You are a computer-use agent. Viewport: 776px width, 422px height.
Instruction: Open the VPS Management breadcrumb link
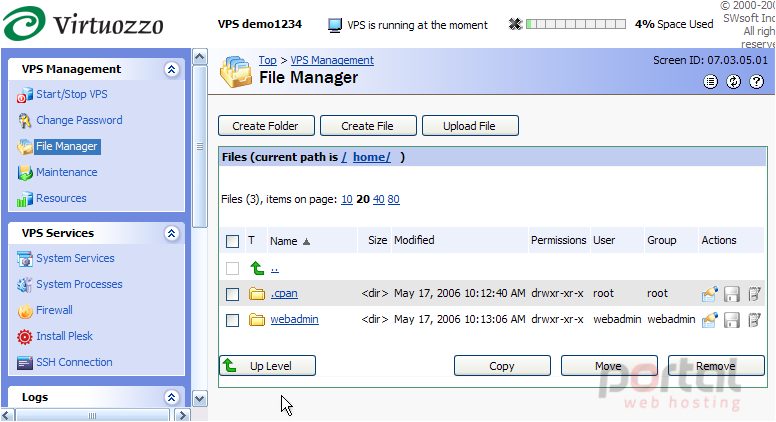332,60
